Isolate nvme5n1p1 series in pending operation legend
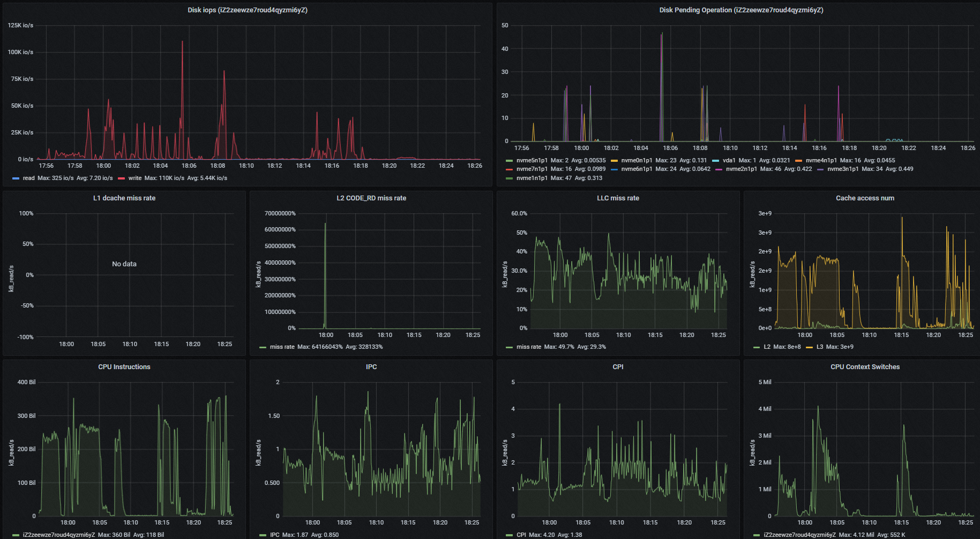The width and height of the screenshot is (980, 539). [532, 160]
